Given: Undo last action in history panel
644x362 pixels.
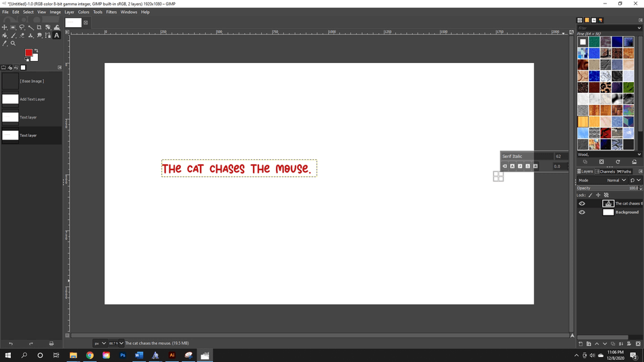Looking at the screenshot, I should pos(11,344).
